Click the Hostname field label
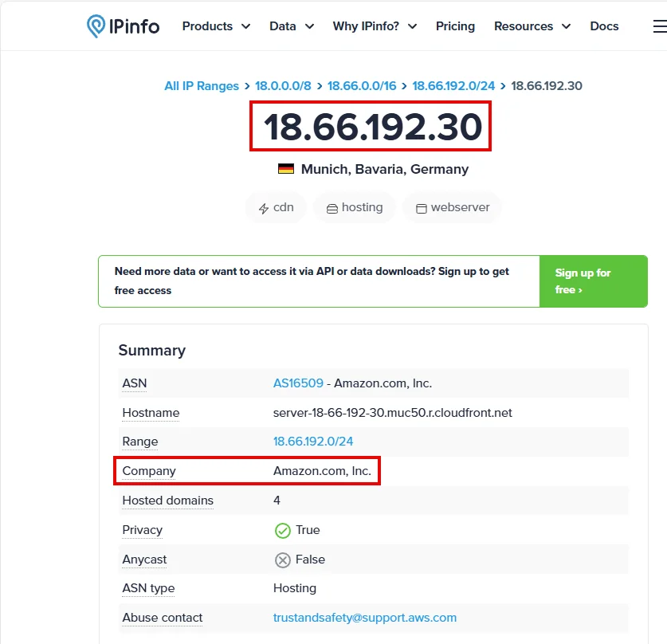 151,413
